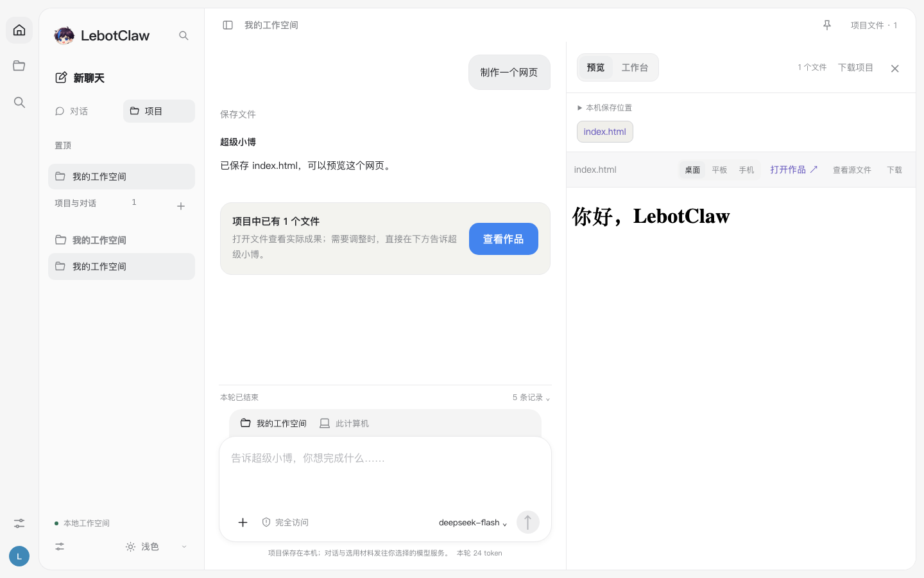Switch to the 预览 tab

point(595,67)
